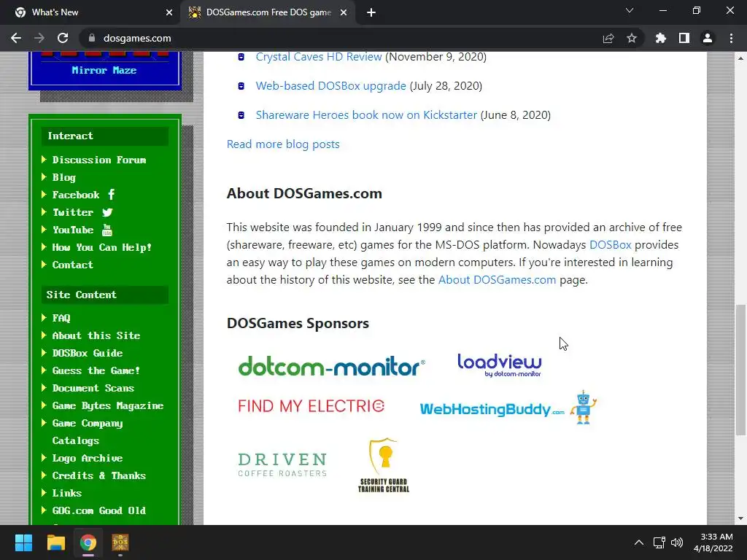This screenshot has width=747, height=560.
Task: Click the Find My Electric sponsor logo
Action: (x=311, y=406)
